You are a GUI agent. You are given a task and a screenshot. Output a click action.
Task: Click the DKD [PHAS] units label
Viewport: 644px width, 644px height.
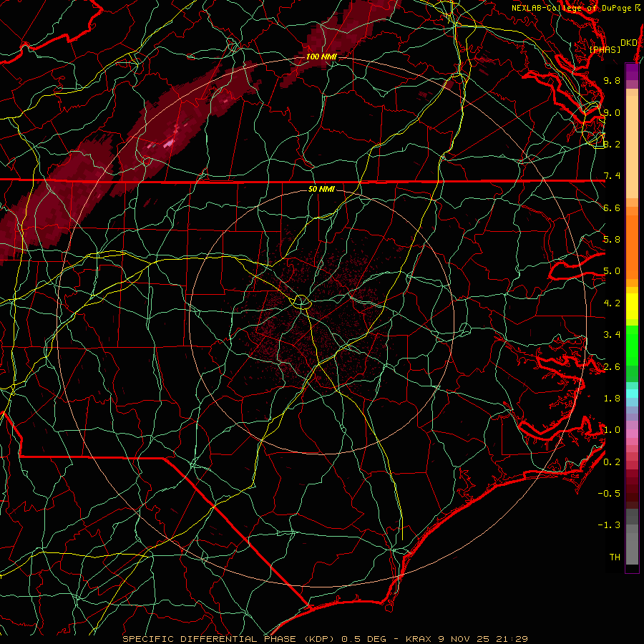tap(613, 46)
